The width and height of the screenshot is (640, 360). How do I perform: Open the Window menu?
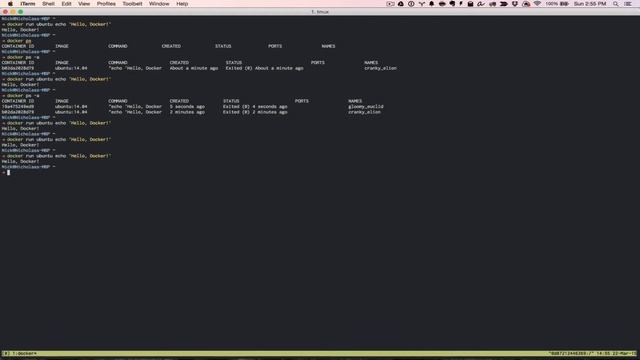[x=159, y=4]
